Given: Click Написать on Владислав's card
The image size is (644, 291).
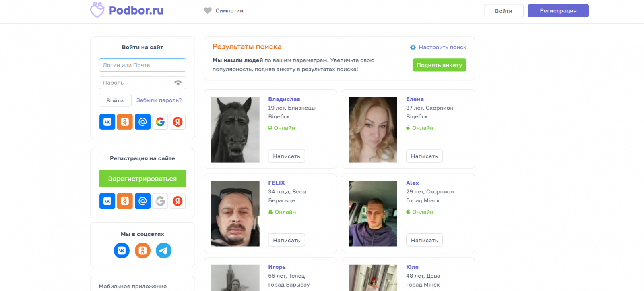Looking at the screenshot, I should (x=287, y=156).
